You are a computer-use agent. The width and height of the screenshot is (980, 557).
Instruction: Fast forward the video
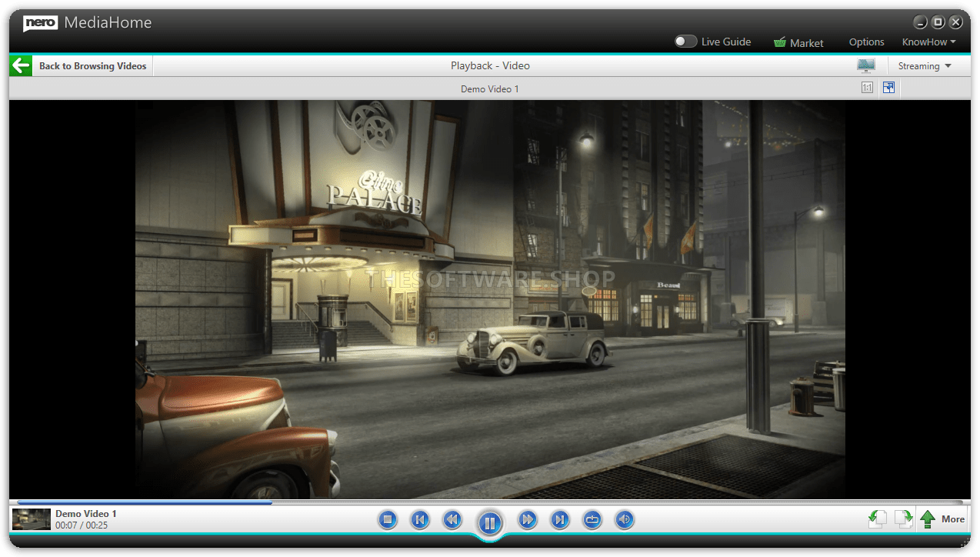click(x=527, y=520)
